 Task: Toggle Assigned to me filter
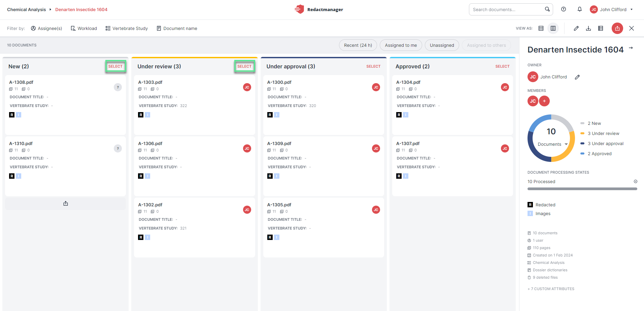point(401,45)
